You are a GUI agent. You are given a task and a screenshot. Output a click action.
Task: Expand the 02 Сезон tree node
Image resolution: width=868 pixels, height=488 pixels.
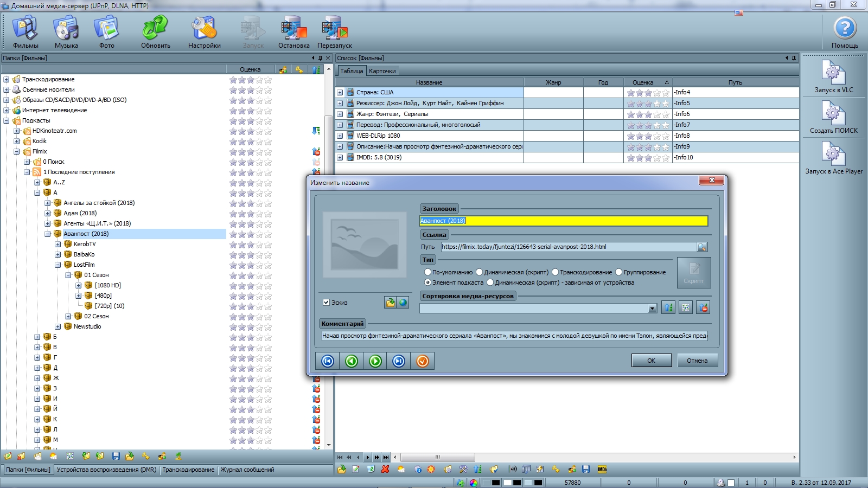tap(68, 316)
